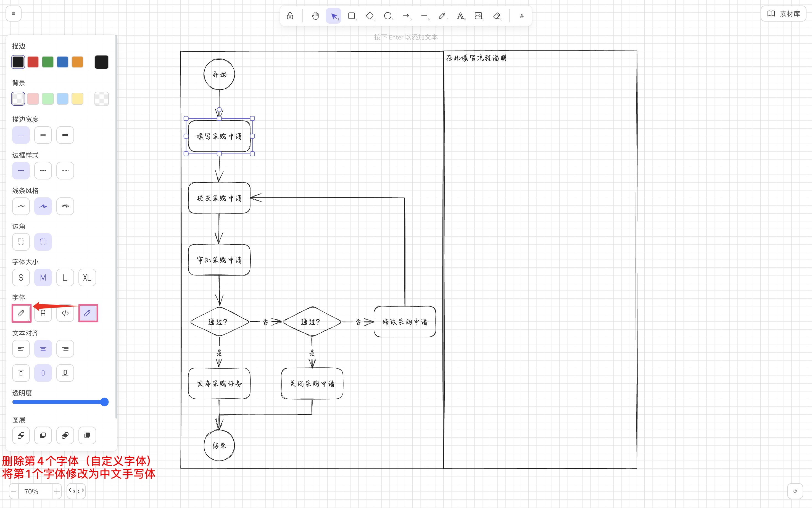The image size is (812, 508).
Task: Toggle the keep-tool-active lock
Action: click(289, 15)
